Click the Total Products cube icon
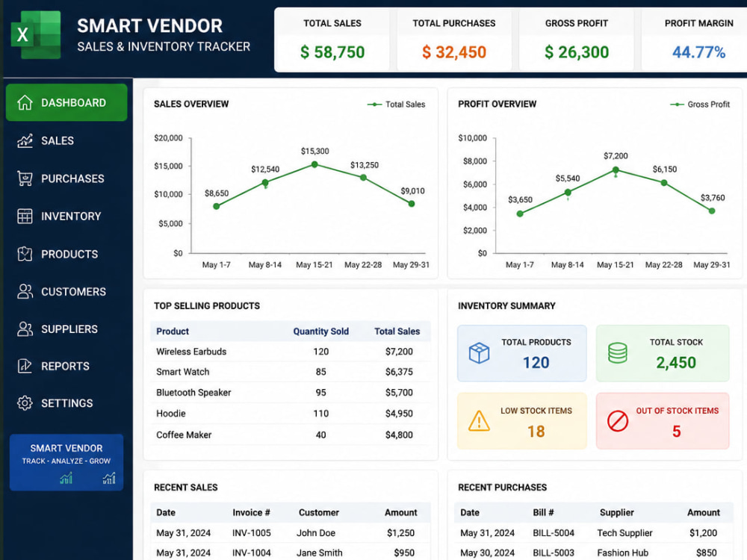The image size is (747, 560). [x=479, y=353]
